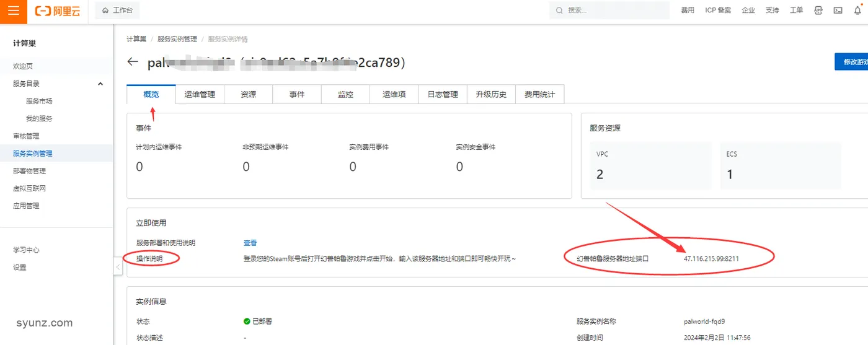868x345 pixels.
Task: Collapse the 服务目录 sidebar group
Action: [100, 84]
